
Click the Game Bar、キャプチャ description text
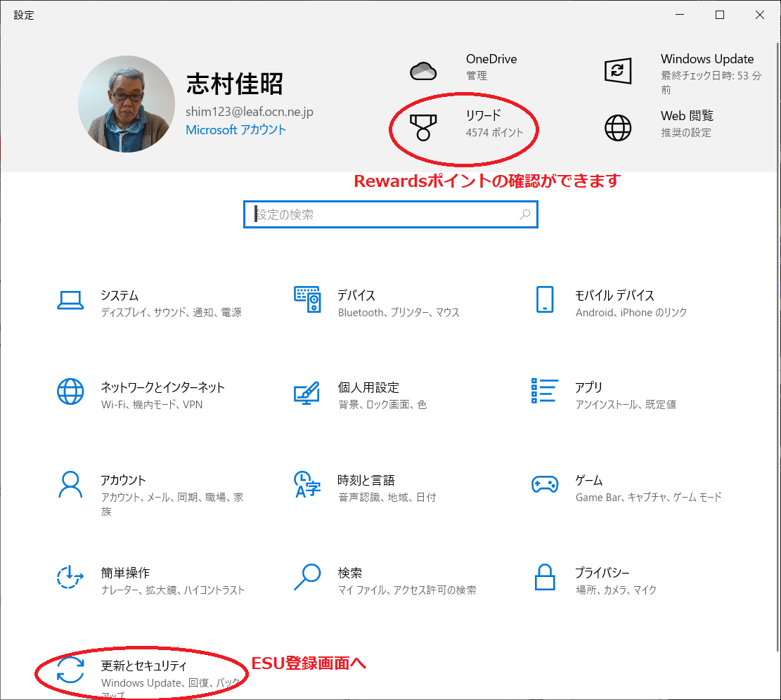[649, 498]
